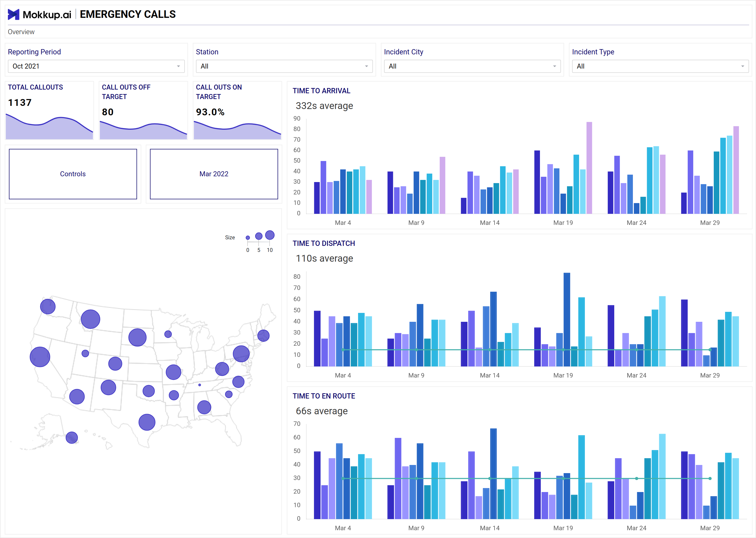Click the bubble over Massachusetts coast

(x=264, y=335)
